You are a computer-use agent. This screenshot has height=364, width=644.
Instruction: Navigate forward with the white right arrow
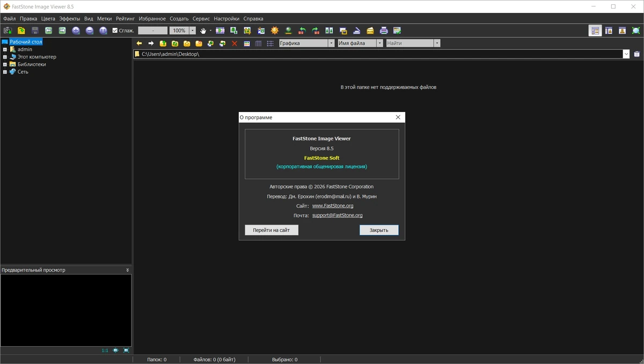point(151,43)
